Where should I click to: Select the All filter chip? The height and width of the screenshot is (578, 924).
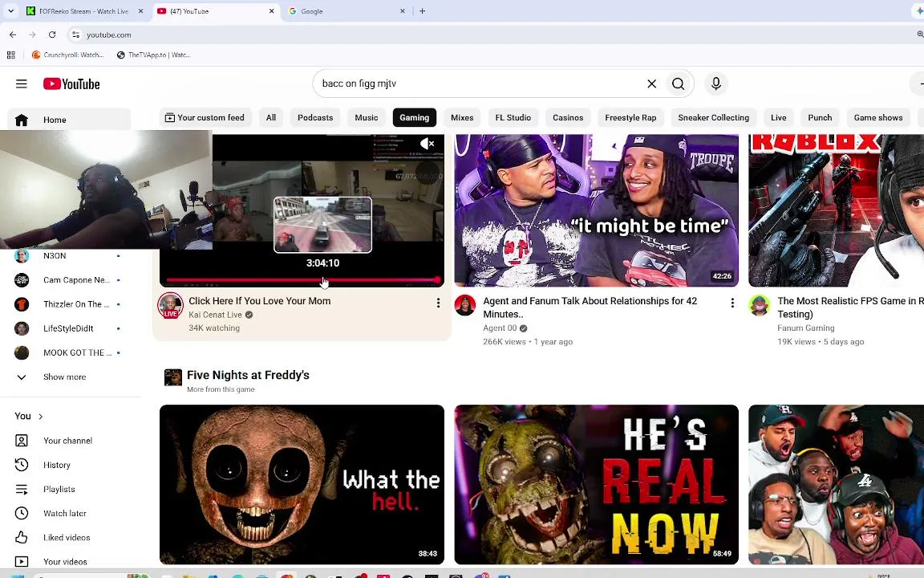(271, 117)
